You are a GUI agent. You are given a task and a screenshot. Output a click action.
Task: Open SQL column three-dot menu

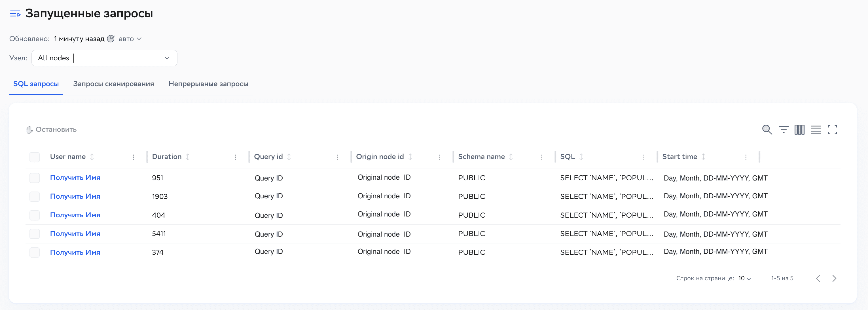(643, 157)
